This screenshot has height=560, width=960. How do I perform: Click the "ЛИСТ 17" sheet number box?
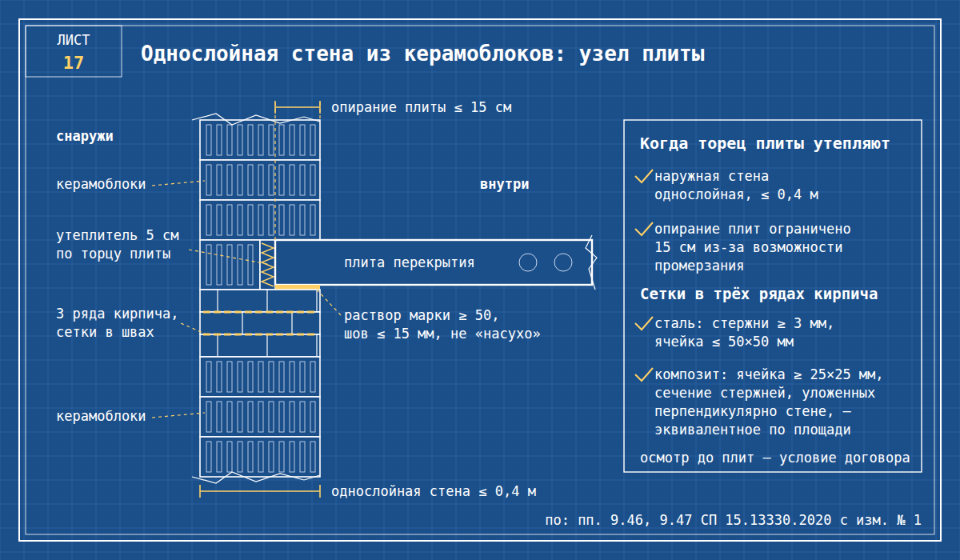click(74, 51)
